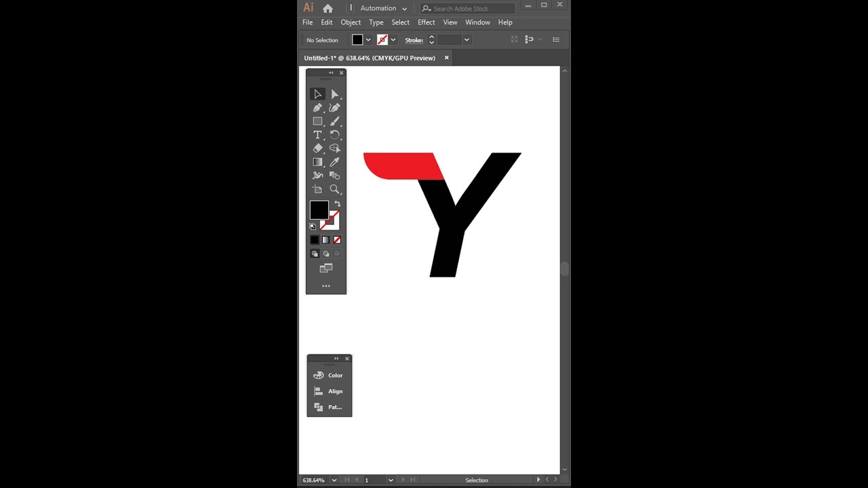Open zoom level dropdown at bottom
Viewport: 868px width, 488px height.
pos(334,481)
